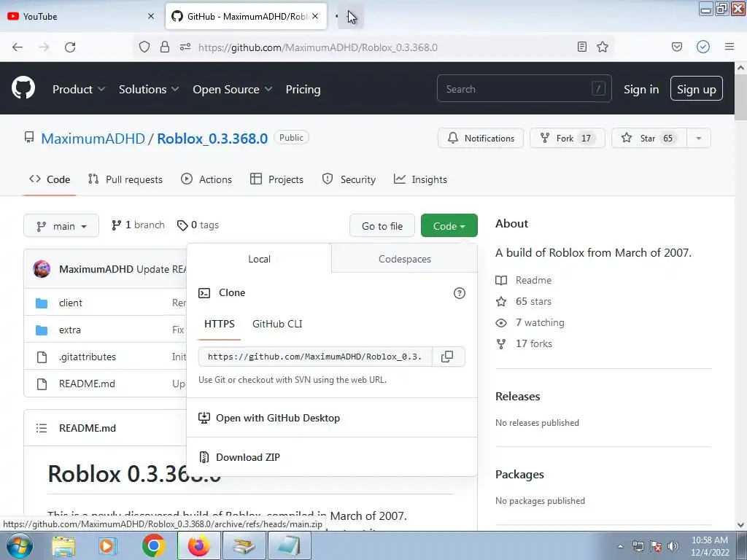Open the site permissions icon in address bar
This screenshot has height=560, width=747.
point(185,47)
